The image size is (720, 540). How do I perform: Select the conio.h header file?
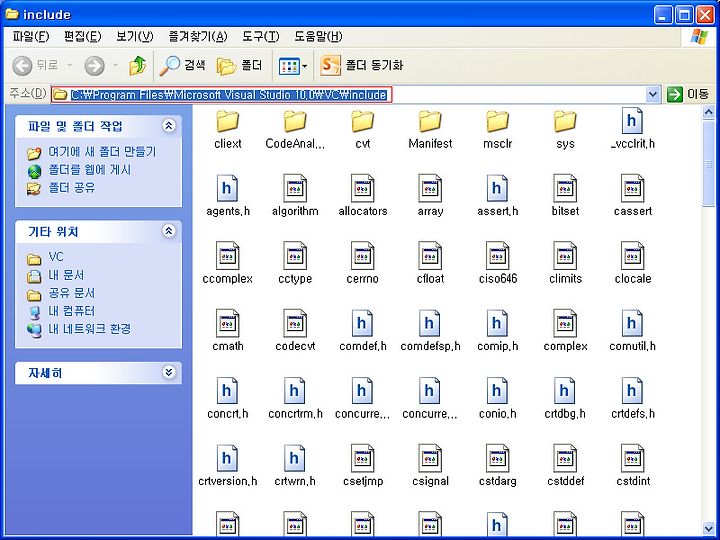[x=498, y=399]
